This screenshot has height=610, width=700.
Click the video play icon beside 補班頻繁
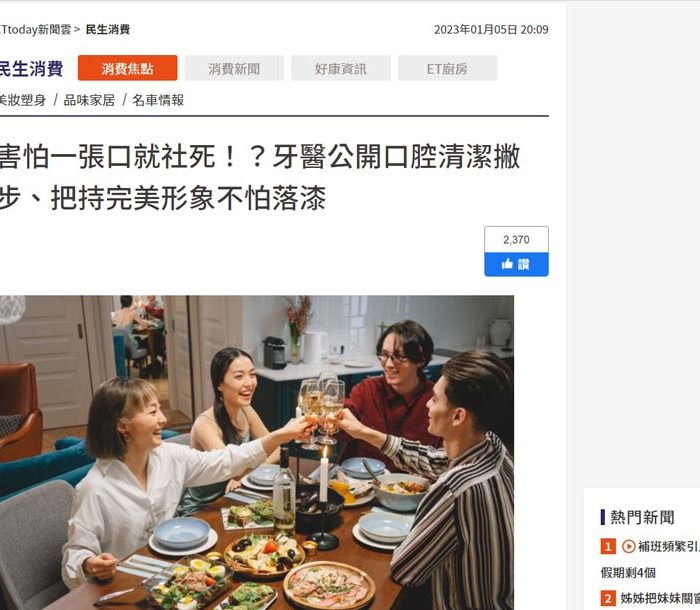tap(628, 546)
